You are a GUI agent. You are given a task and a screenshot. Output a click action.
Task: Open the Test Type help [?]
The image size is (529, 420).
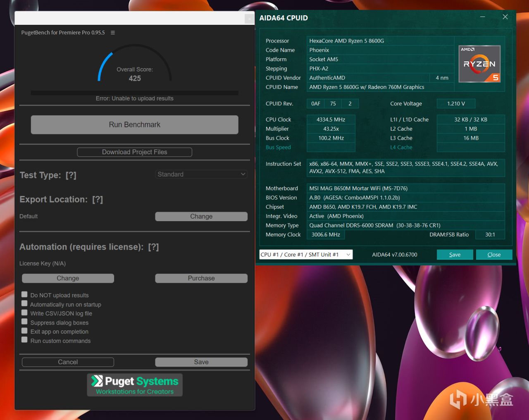point(71,175)
